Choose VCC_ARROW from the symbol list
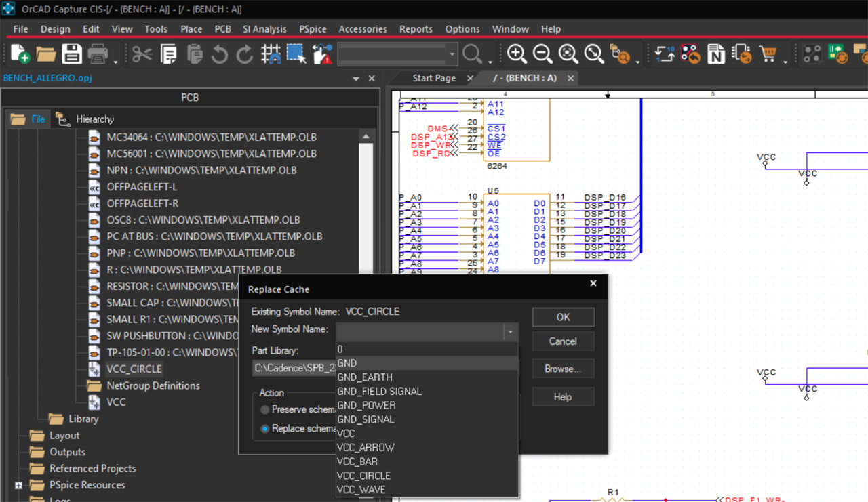Viewport: 868px width, 502px height. click(427, 448)
